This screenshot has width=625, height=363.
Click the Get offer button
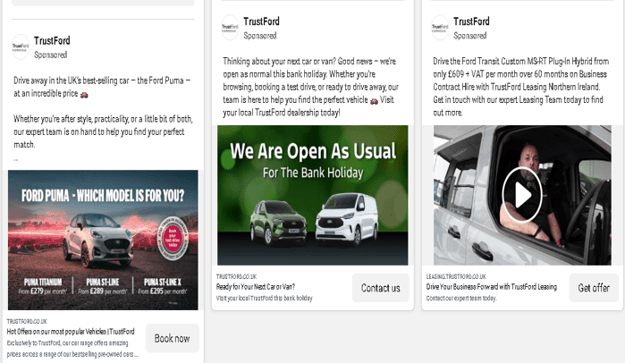pyautogui.click(x=594, y=288)
